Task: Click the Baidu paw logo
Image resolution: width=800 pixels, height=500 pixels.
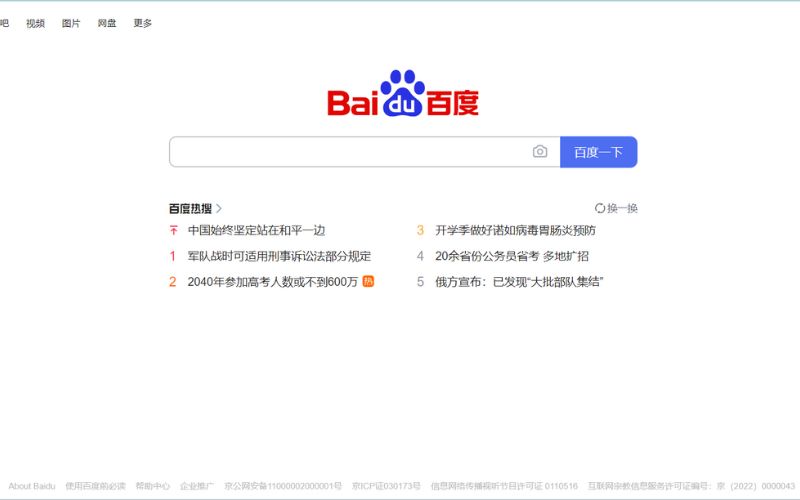Action: (403, 93)
